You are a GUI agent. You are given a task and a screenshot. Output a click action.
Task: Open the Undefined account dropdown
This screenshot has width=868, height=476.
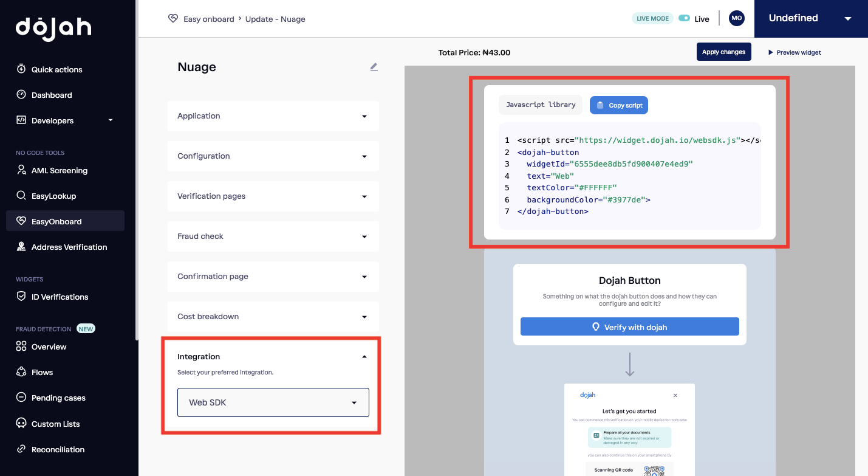click(810, 19)
